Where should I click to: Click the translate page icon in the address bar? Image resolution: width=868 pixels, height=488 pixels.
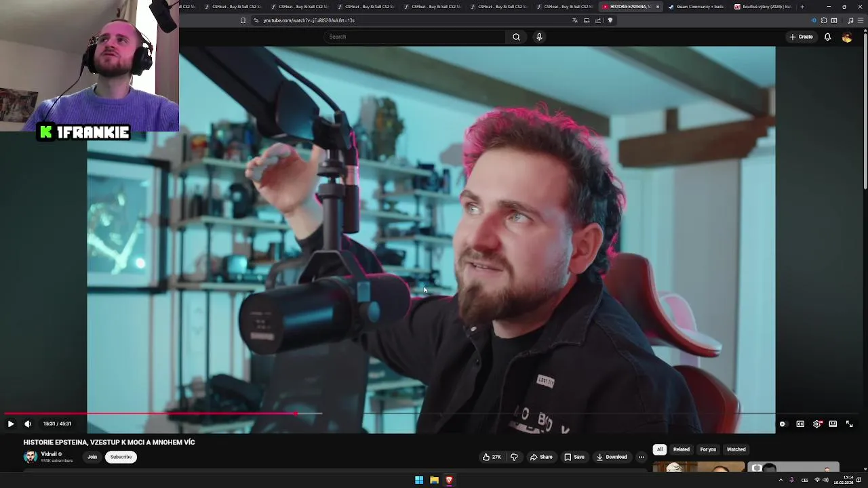(x=575, y=20)
